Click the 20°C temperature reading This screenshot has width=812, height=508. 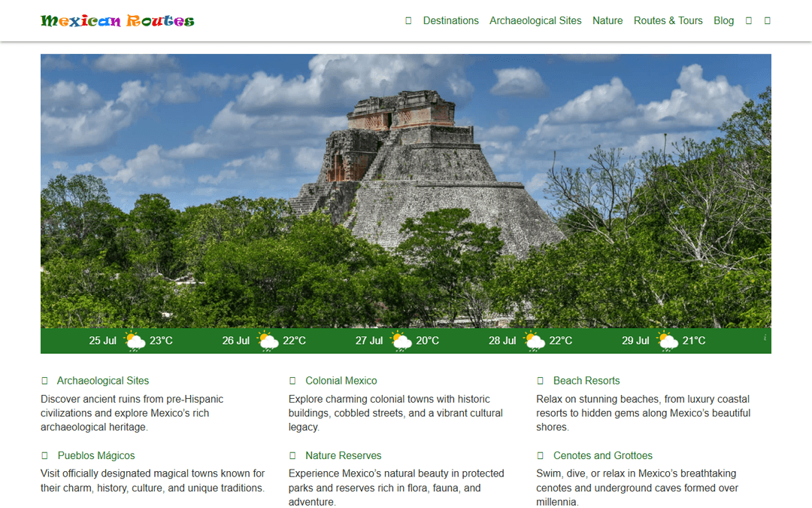tap(427, 341)
